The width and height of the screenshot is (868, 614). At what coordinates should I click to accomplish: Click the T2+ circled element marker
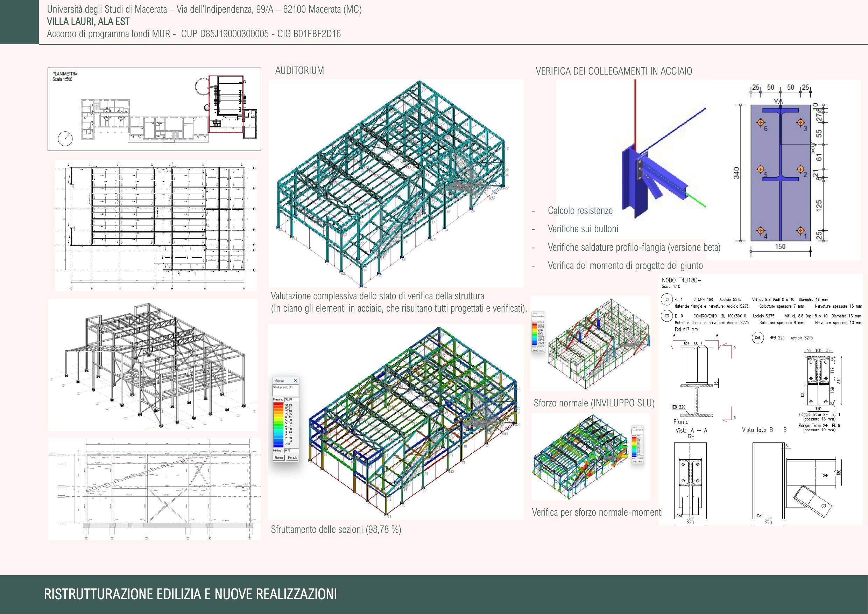pos(666,300)
